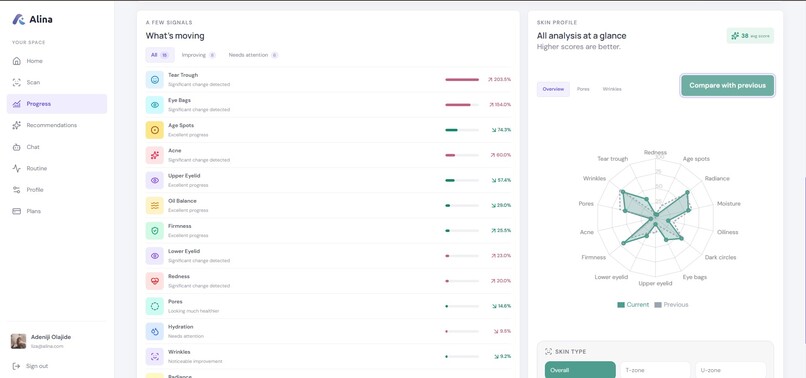
Task: Switch to the Wrinkles chart tab
Action: (x=612, y=89)
